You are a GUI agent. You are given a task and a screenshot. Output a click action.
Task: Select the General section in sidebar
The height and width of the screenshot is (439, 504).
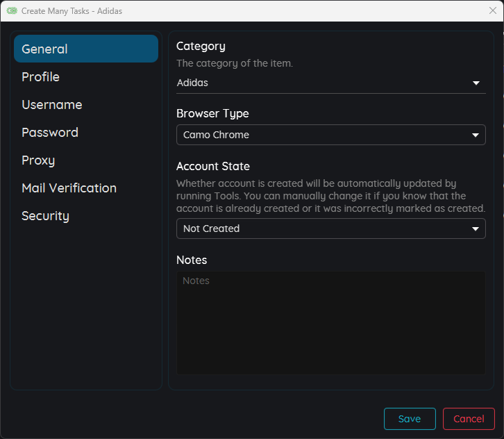pos(86,49)
